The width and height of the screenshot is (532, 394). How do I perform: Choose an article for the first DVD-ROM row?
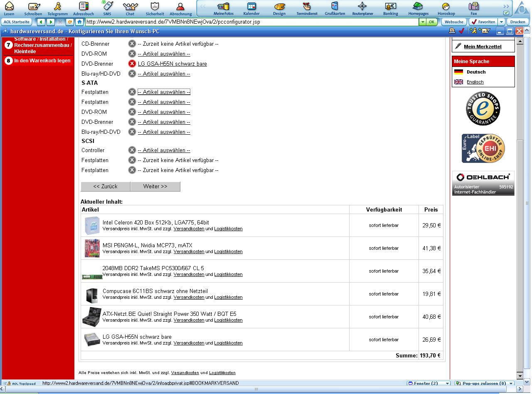coord(164,54)
